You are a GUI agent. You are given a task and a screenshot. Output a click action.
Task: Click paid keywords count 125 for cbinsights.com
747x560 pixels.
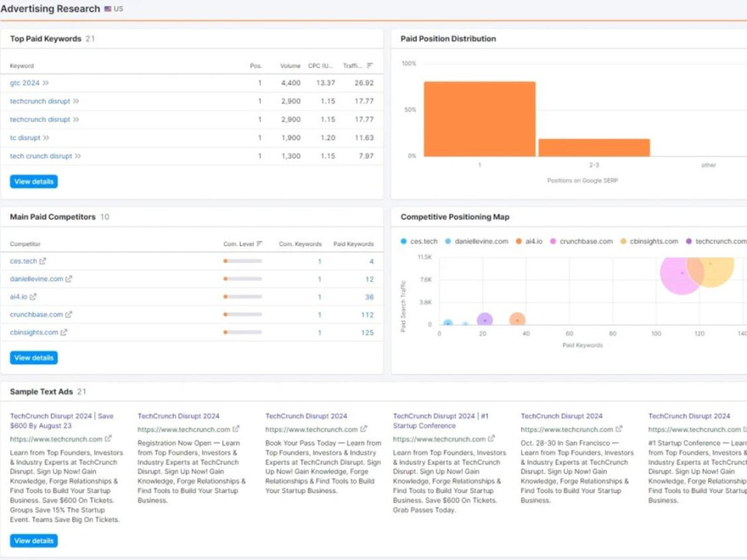point(368,332)
